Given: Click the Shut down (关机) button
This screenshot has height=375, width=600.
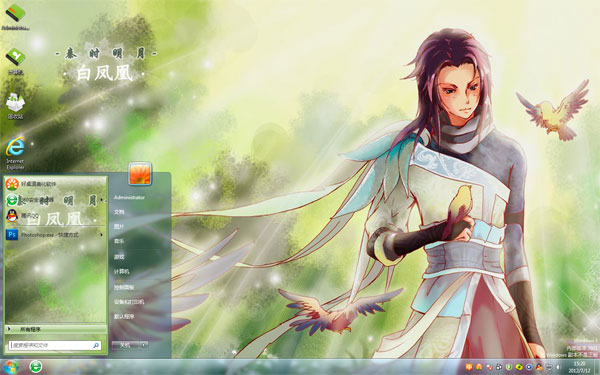Looking at the screenshot, I should tap(125, 345).
